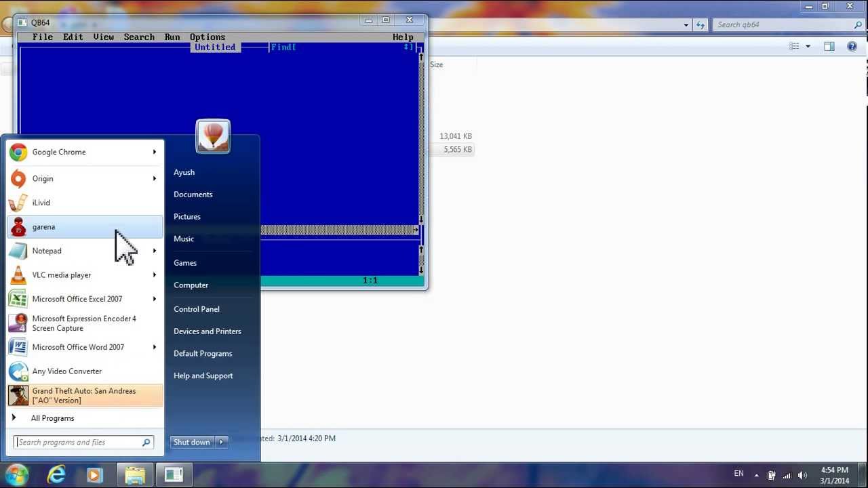Expand VLC media player jump list arrow
This screenshot has width=868, height=488.
(155, 275)
